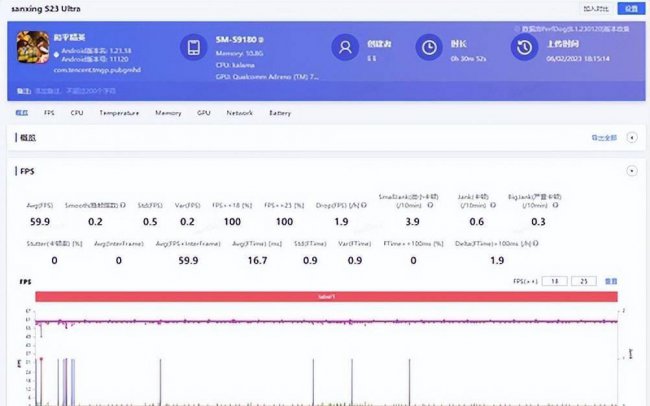Viewport: 650px width, 406px height.
Task: Open the Network tab
Action: [239, 113]
